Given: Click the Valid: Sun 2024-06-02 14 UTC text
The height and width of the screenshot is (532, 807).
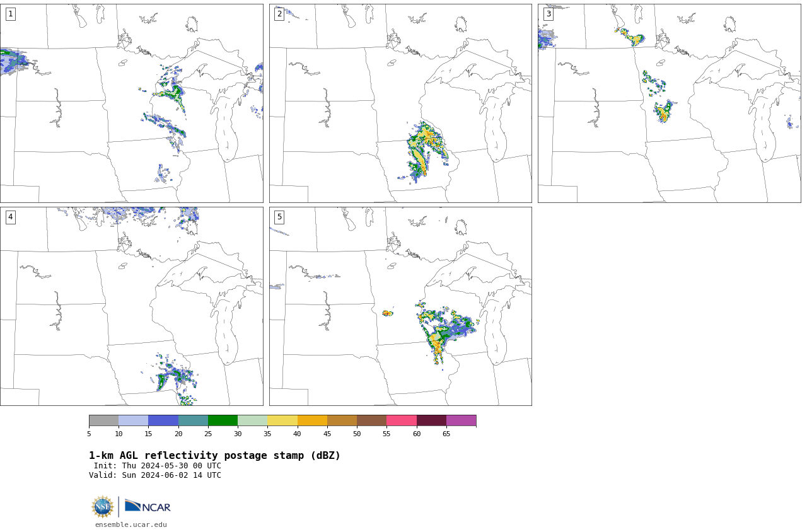Looking at the screenshot, I should click(155, 475).
